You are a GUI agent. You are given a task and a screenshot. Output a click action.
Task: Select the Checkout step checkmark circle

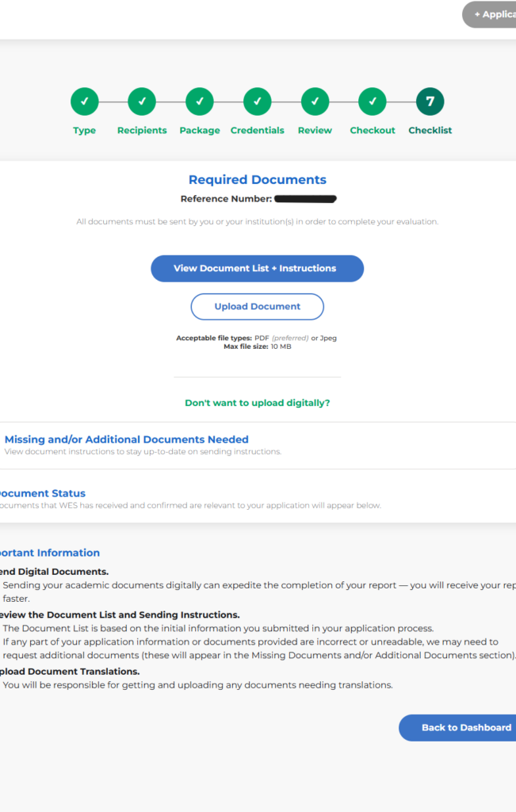373,101
